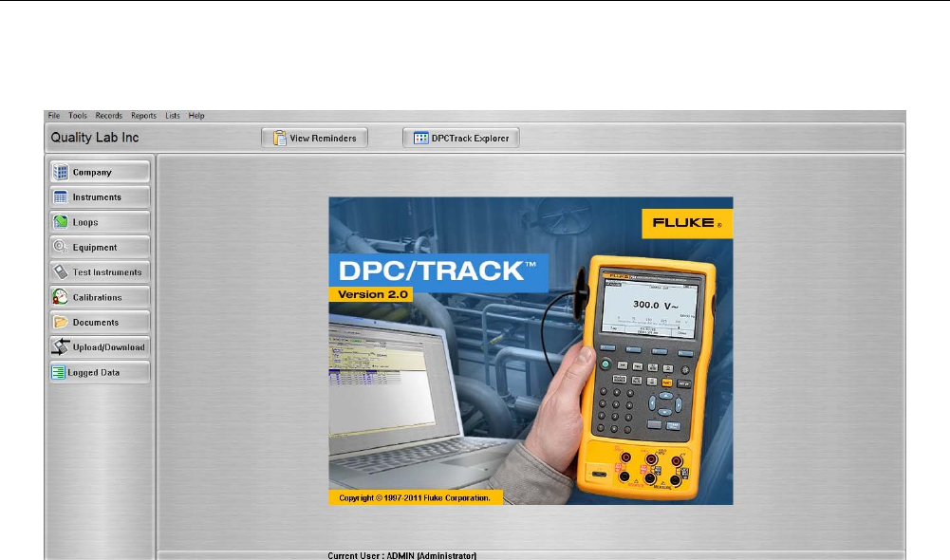
Task: Click the Quality Lab Inc title
Action: tap(95, 138)
